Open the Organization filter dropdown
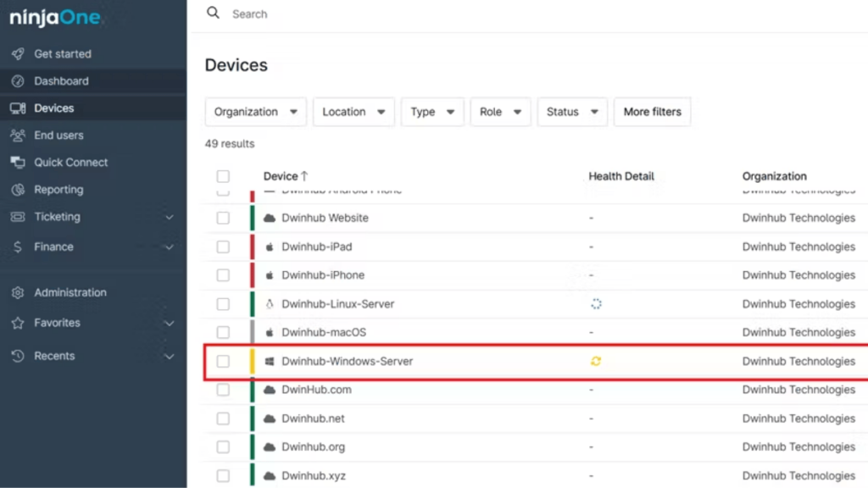The width and height of the screenshot is (868, 488). tap(255, 111)
